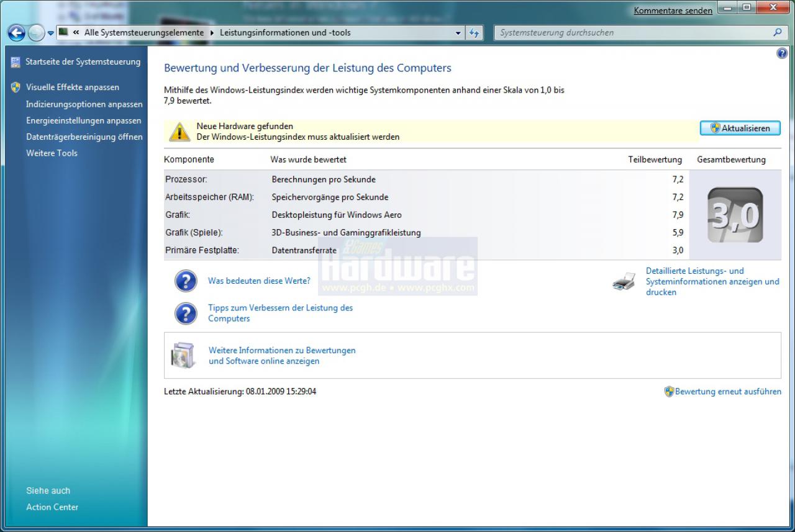Expand the breadcrumb chevron at address bar start

click(x=76, y=32)
